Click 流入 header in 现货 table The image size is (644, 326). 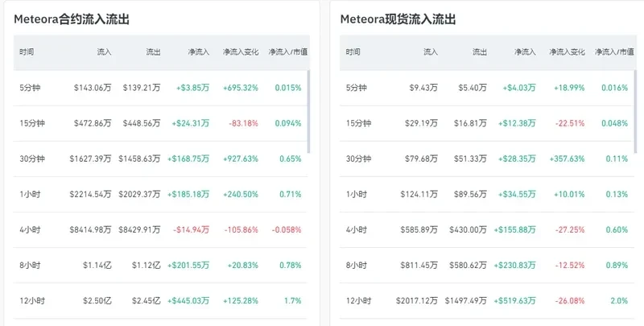point(431,52)
